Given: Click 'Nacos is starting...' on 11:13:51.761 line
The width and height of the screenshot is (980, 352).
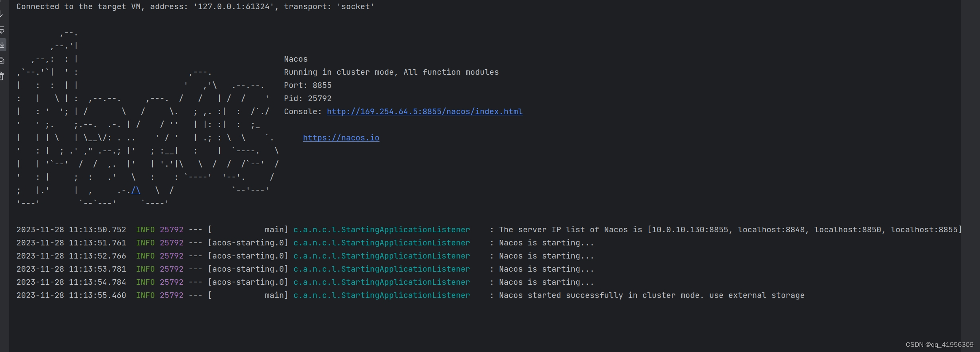Looking at the screenshot, I should click(x=546, y=243).
